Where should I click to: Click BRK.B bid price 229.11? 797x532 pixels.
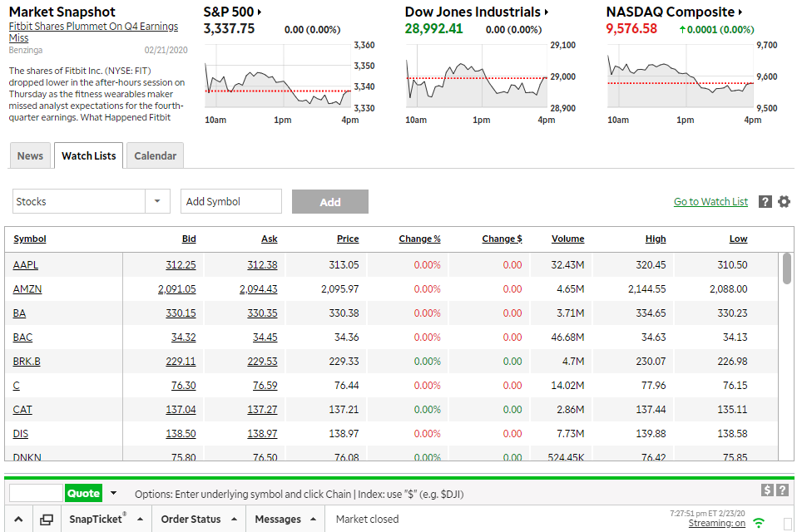(181, 362)
